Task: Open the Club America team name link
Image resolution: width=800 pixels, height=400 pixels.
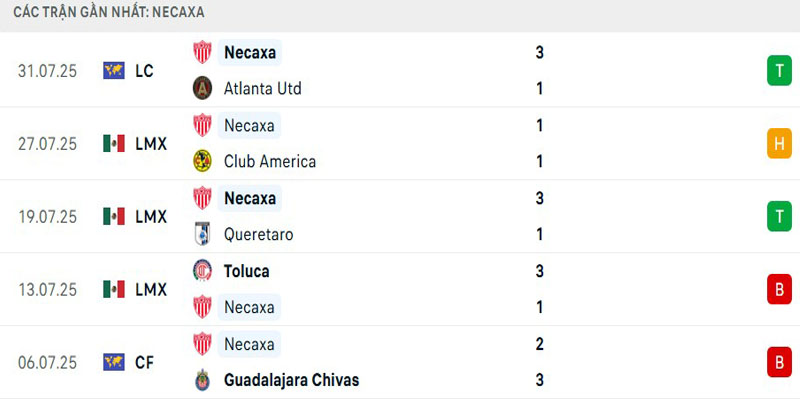Action: coord(270,161)
